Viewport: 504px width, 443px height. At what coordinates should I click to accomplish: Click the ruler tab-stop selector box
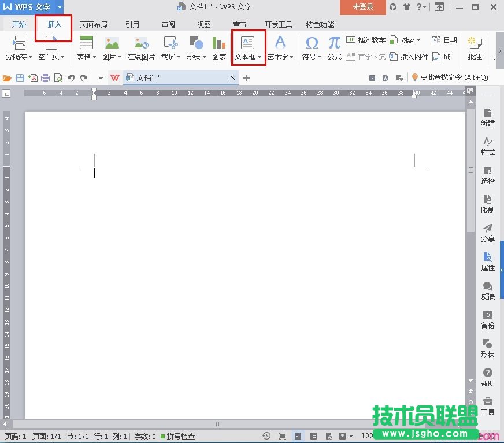[6, 93]
